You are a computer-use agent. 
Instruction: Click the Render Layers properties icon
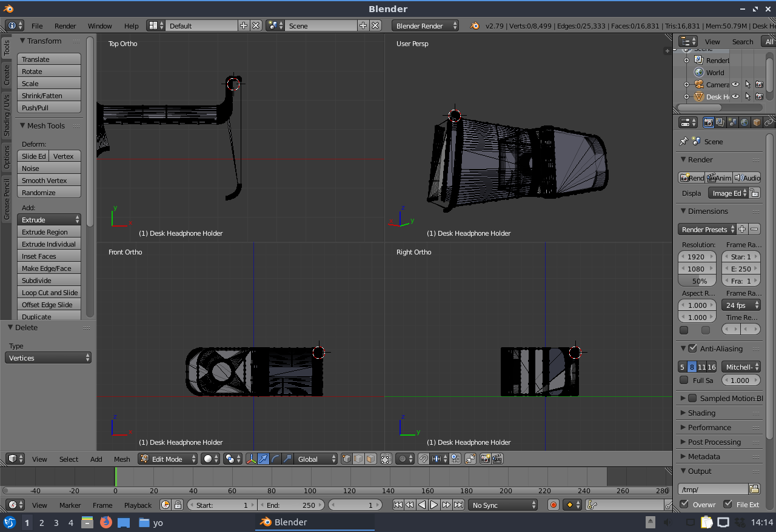tap(720, 122)
